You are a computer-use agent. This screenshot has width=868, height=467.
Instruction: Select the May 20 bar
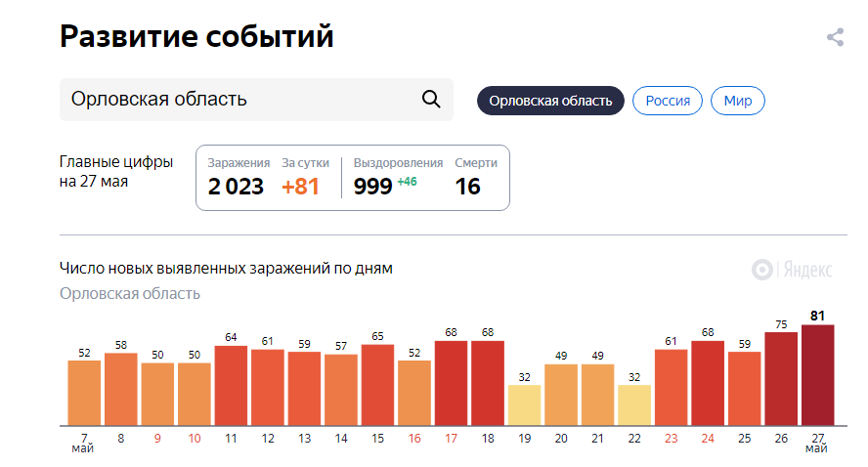[561, 395]
